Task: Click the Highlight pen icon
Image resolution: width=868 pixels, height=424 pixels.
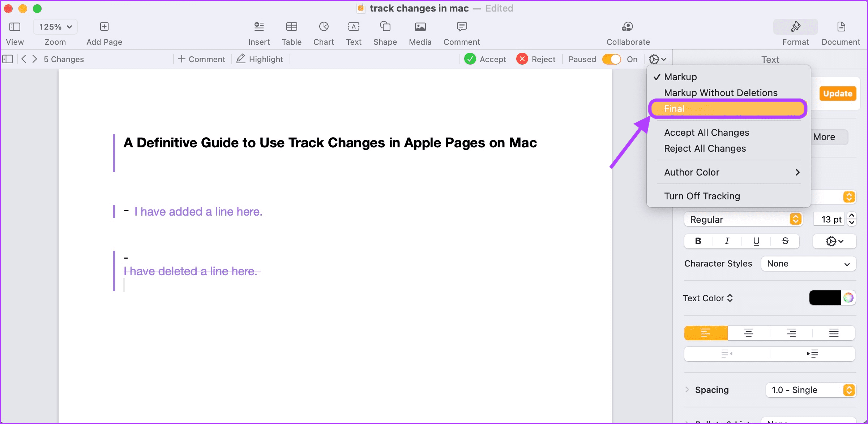Action: pos(241,59)
